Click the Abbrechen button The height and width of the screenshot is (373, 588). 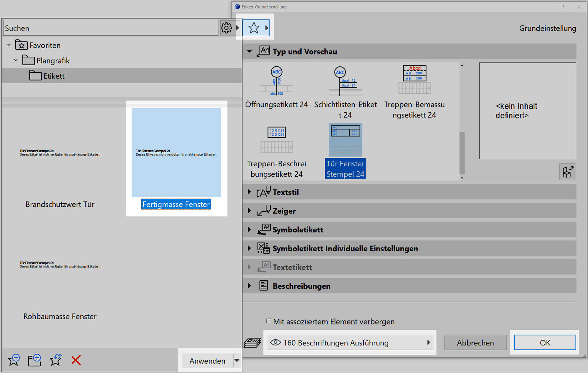[x=475, y=342]
